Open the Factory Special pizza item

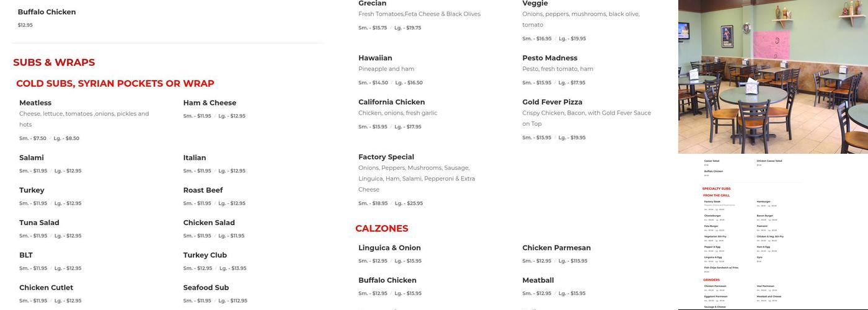click(386, 157)
